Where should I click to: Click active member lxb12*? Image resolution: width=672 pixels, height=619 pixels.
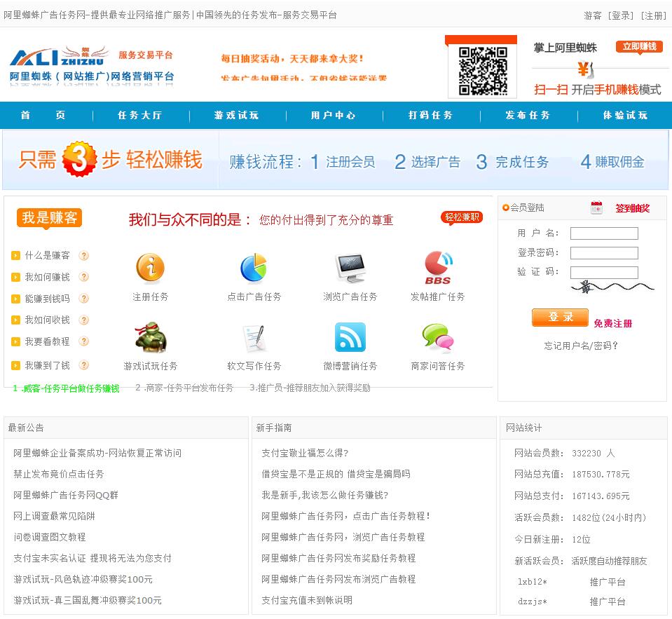click(x=533, y=582)
